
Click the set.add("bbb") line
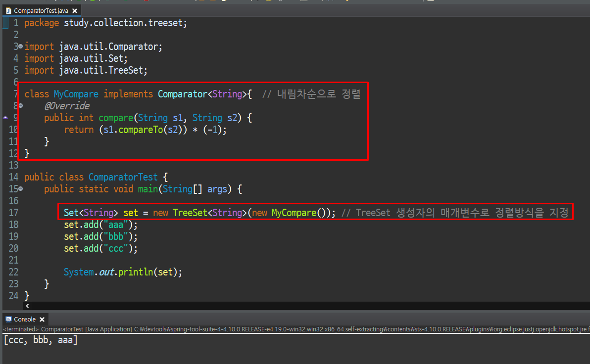pos(100,236)
